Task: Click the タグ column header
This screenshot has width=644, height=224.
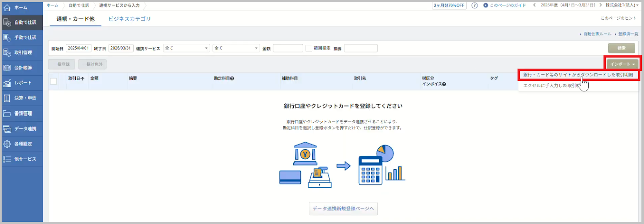Action: (x=494, y=79)
